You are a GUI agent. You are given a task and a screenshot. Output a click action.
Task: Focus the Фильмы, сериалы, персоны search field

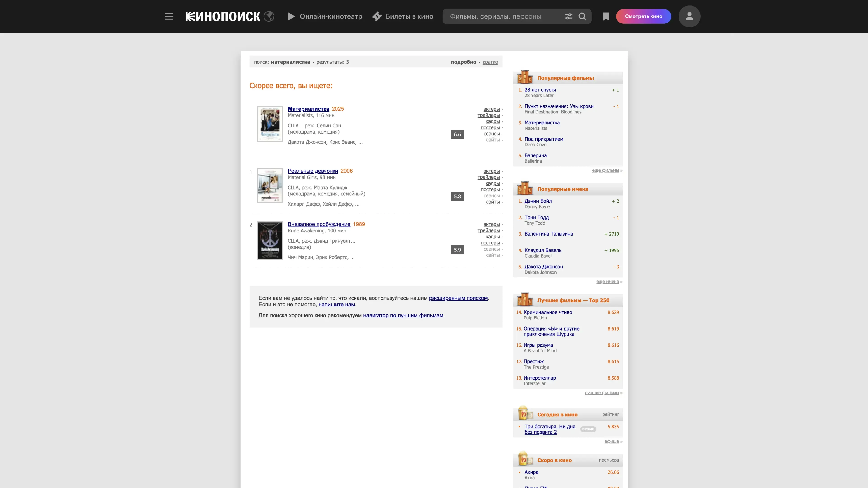pyautogui.click(x=502, y=16)
